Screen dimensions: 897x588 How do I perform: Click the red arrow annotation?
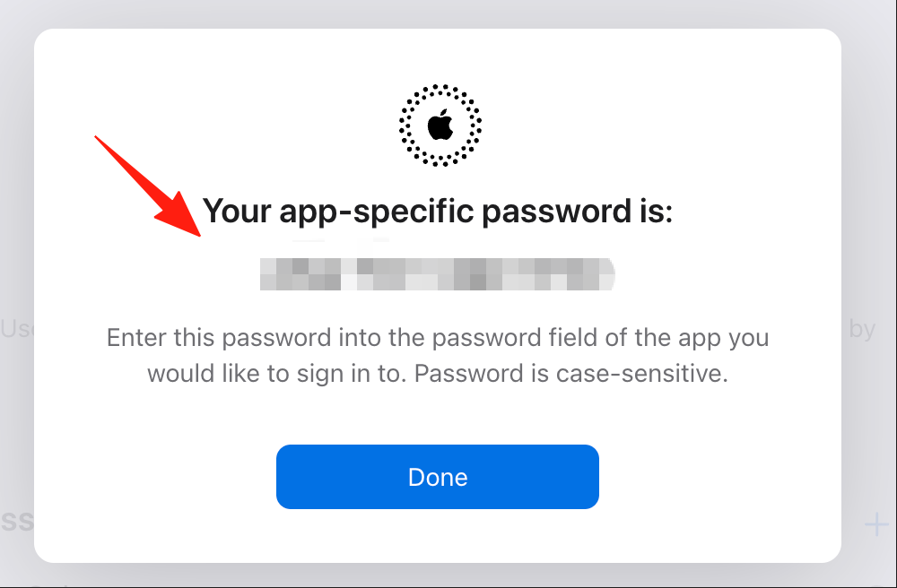[x=148, y=186]
